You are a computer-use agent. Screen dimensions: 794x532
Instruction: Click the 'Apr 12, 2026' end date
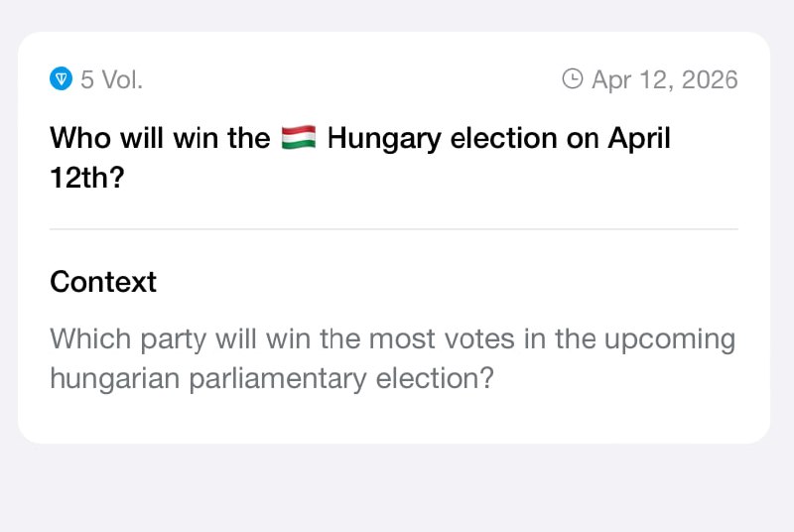tap(664, 79)
